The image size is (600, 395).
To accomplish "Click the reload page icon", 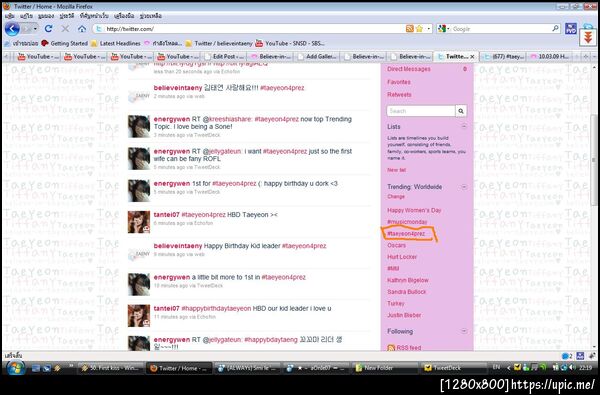I will 48,29.
